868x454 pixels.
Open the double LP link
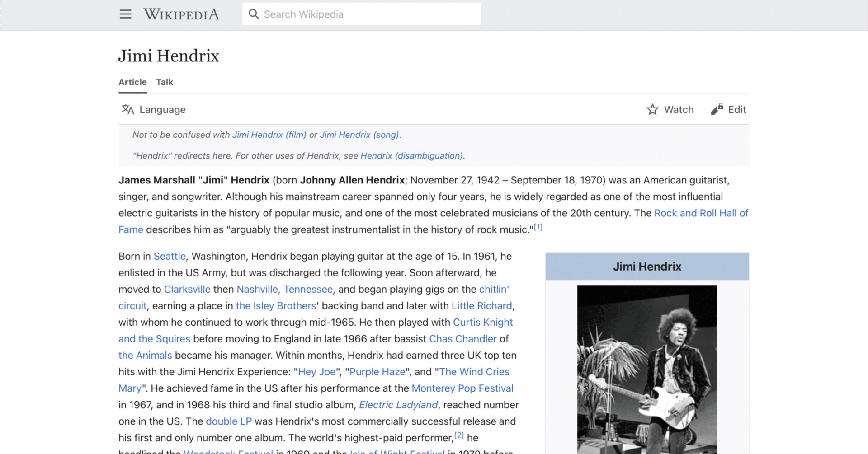229,421
